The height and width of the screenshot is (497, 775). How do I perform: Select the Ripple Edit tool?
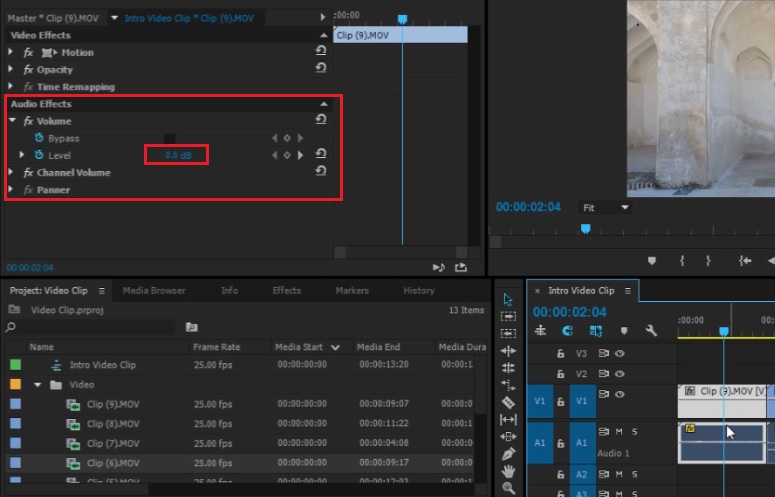[x=508, y=351]
